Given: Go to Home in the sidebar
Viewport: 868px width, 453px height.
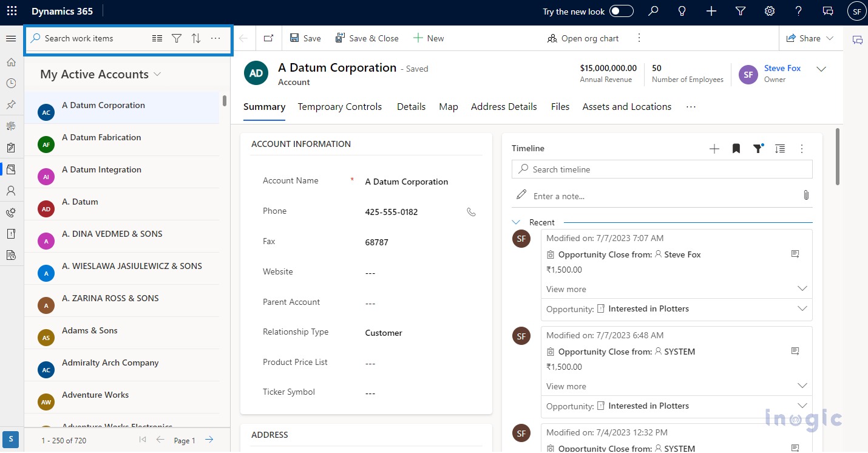Looking at the screenshot, I should pyautogui.click(x=11, y=62).
